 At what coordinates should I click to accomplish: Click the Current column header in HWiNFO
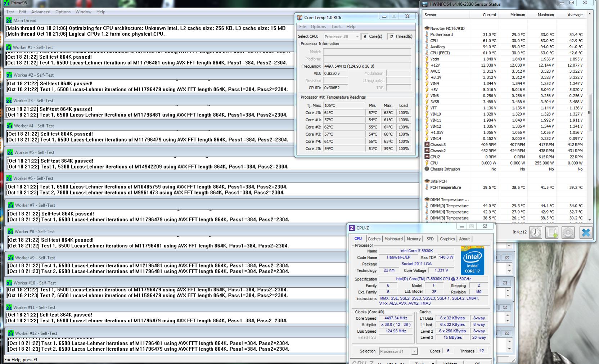483,15
